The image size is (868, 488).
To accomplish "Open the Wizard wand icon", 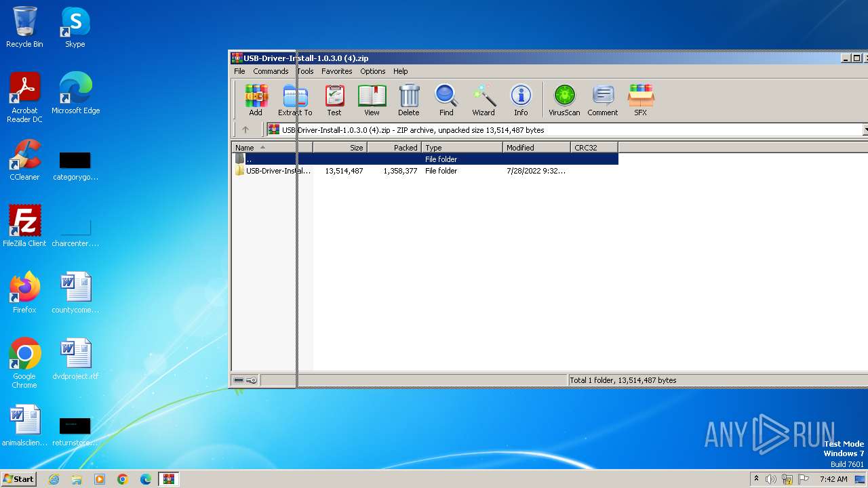I will tap(484, 100).
